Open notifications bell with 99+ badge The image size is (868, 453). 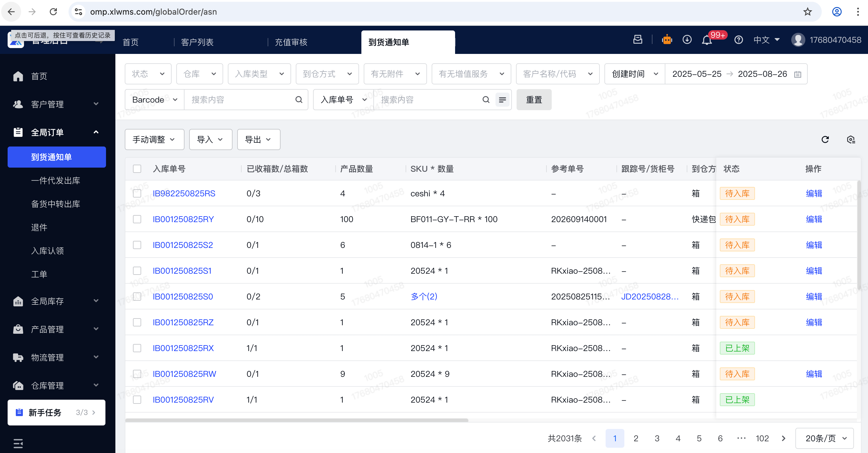[707, 40]
